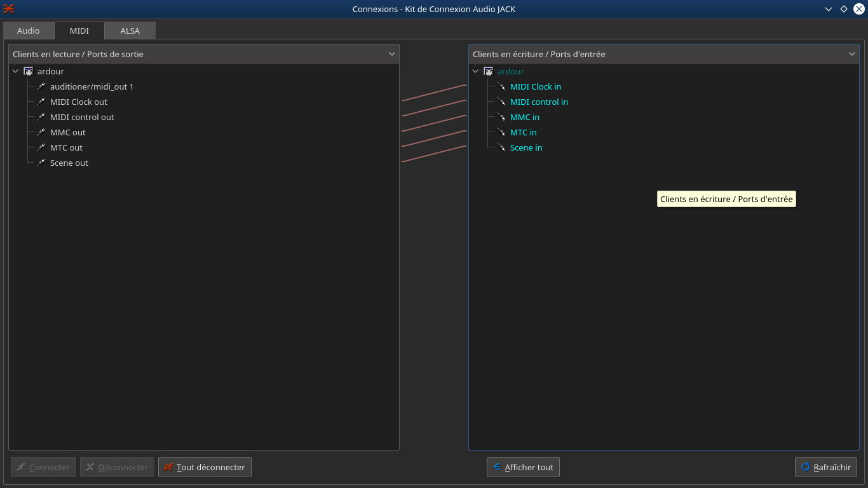Switch to the Audio tab
The width and height of the screenshot is (868, 488).
click(29, 30)
